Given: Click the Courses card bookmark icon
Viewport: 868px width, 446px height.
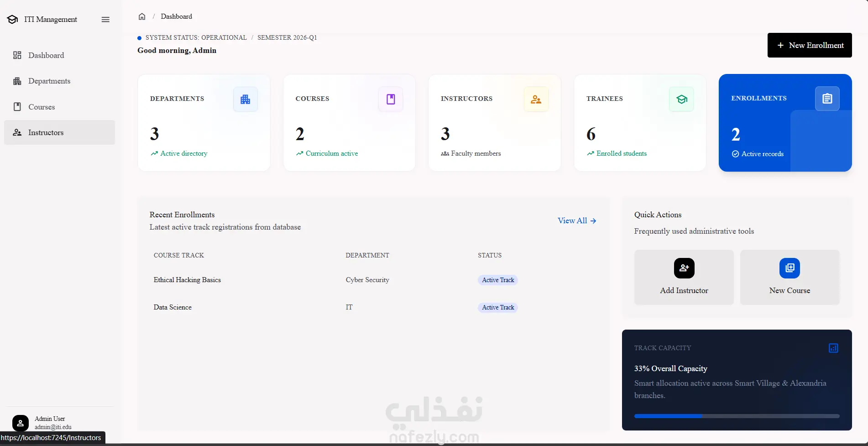Looking at the screenshot, I should tap(391, 99).
